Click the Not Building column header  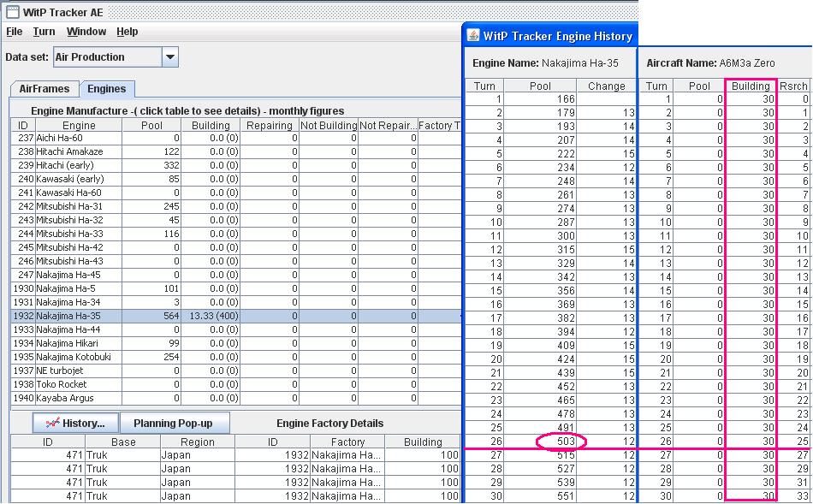[x=329, y=125]
